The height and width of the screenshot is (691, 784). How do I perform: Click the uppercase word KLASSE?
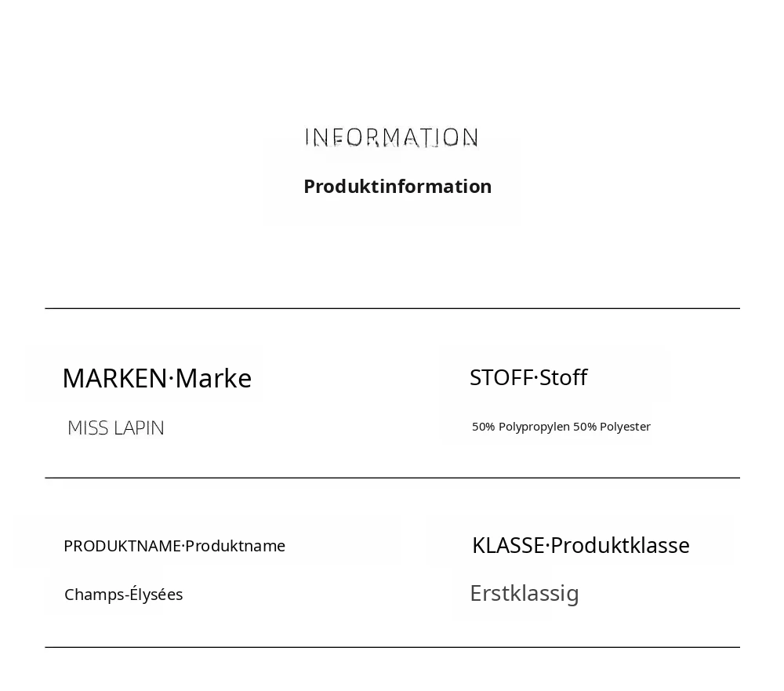[x=508, y=545]
